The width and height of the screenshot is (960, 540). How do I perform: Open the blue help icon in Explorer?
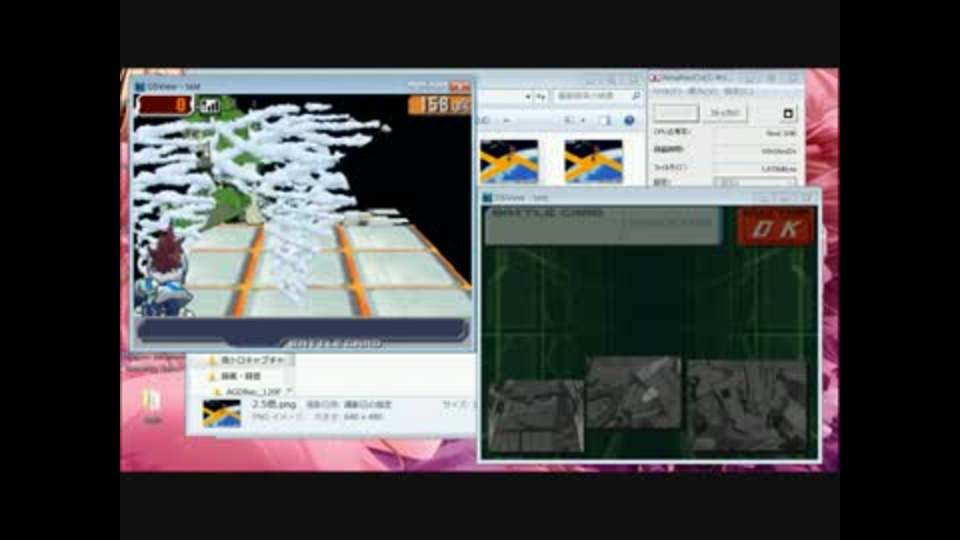pos(629,121)
